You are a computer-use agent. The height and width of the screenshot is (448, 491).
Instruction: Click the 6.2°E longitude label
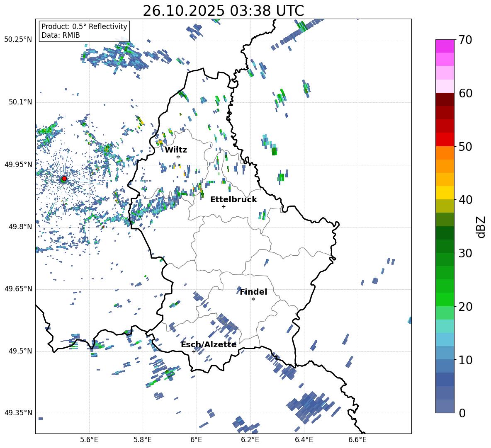[x=250, y=440]
